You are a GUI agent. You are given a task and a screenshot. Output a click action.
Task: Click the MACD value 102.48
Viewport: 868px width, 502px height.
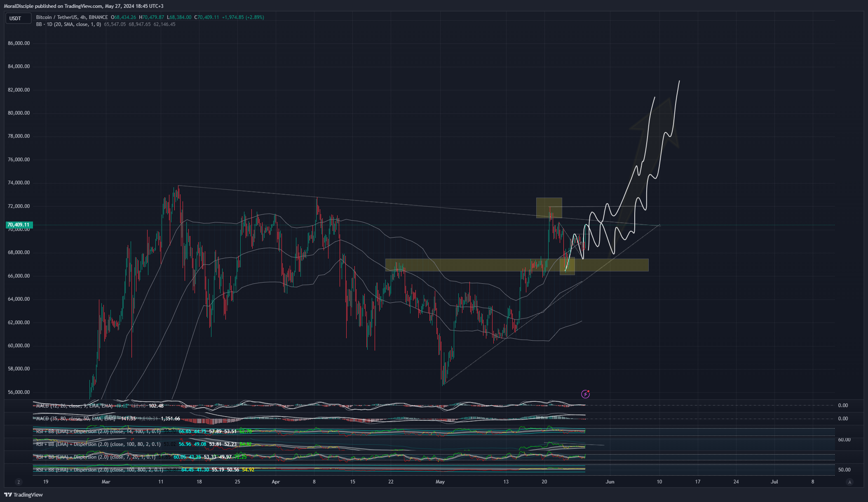pyautogui.click(x=156, y=406)
